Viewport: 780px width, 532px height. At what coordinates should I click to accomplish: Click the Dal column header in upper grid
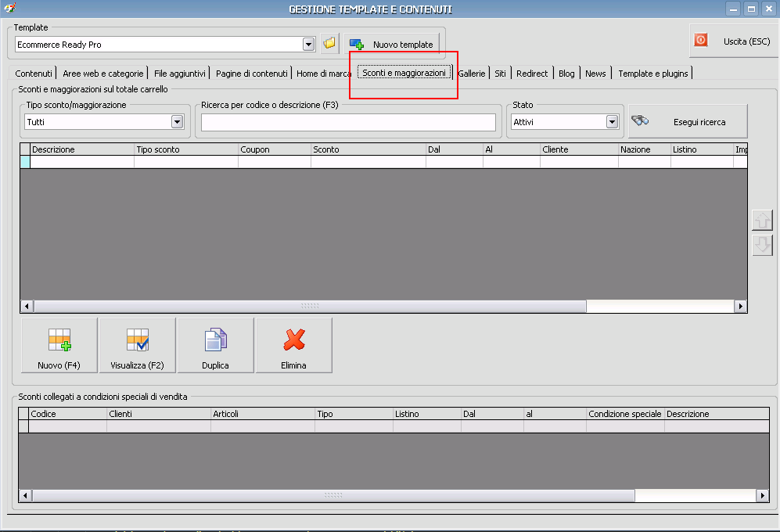[455, 149]
